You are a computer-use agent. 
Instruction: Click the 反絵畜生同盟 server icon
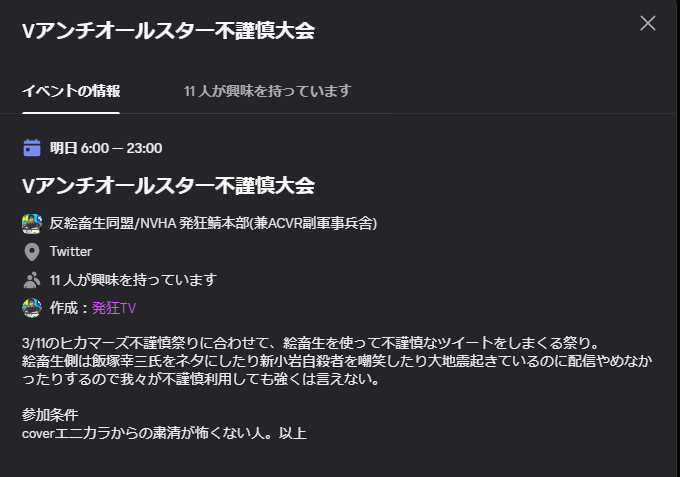point(32,223)
